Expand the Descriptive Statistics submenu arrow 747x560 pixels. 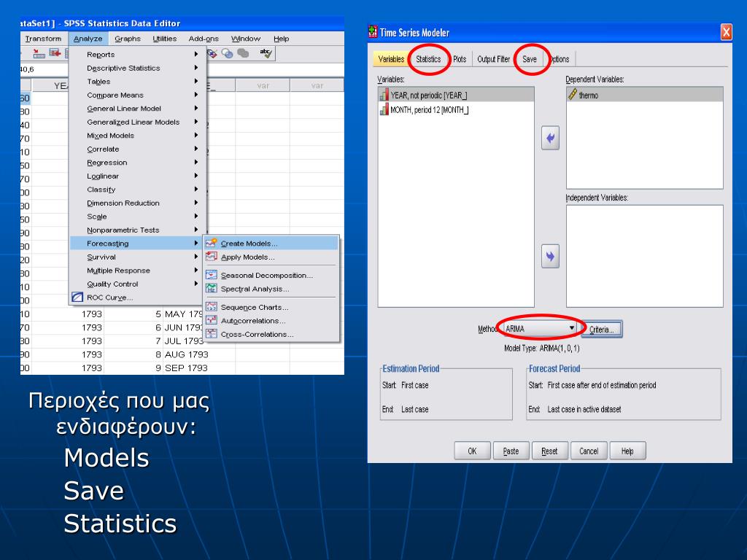point(196,68)
